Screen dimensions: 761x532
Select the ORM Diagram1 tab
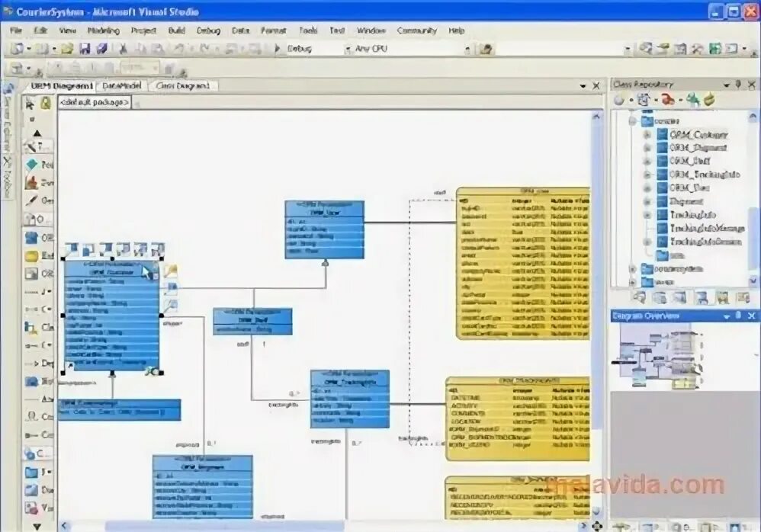(x=61, y=86)
